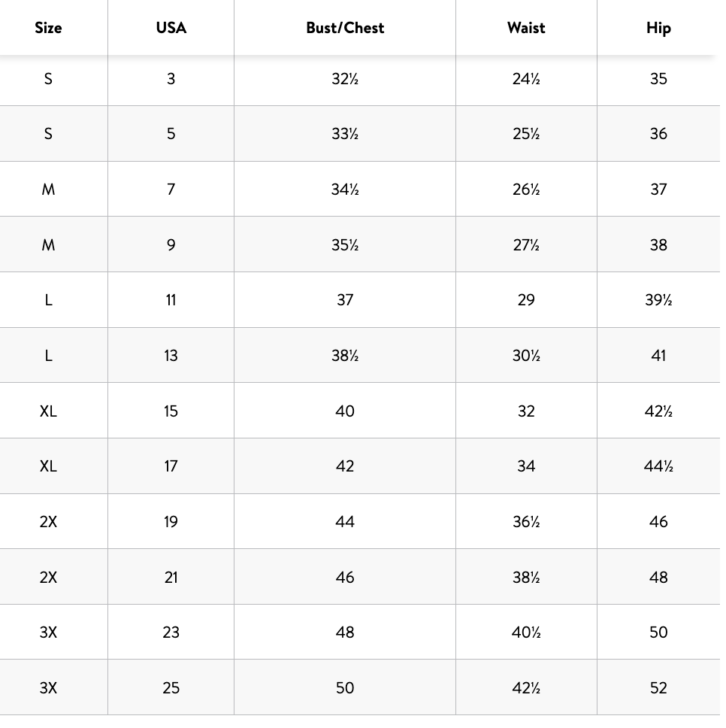The height and width of the screenshot is (728, 726).
Task: Select the USA size 7 cell
Action: click(171, 190)
